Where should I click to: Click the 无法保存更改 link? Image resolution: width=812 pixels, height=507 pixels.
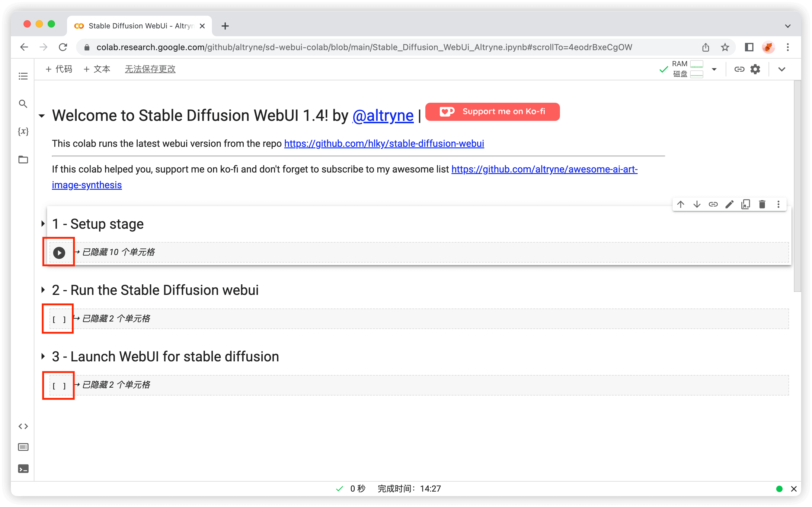click(150, 69)
